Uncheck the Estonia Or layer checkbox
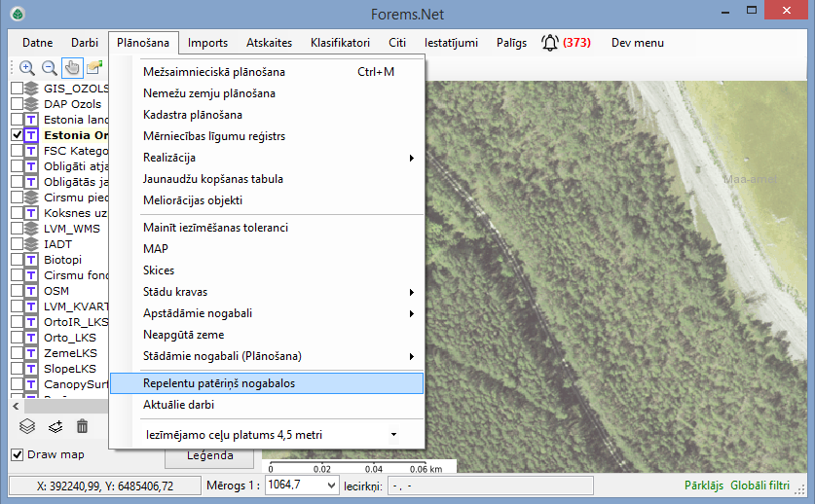 18,135
